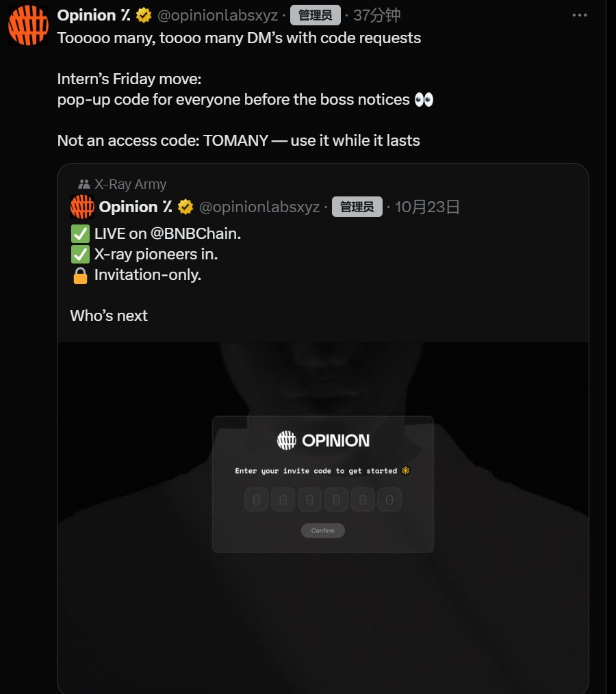
Task: Click the 37分钟 timestamp
Action: (x=377, y=16)
